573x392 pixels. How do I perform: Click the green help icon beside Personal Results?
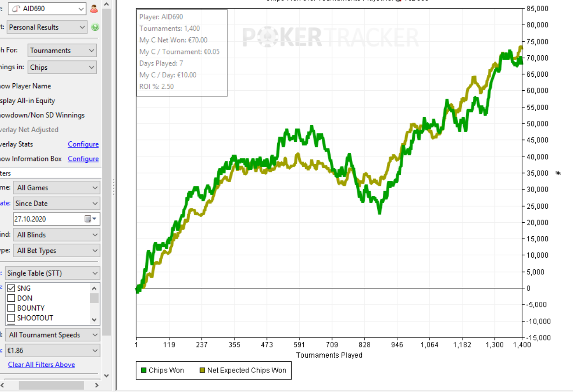coord(95,27)
